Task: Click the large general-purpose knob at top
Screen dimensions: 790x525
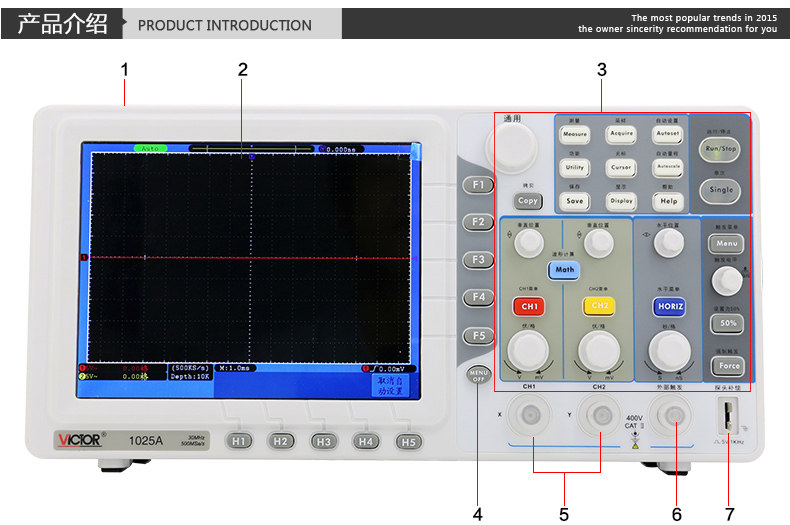Action: [x=512, y=148]
